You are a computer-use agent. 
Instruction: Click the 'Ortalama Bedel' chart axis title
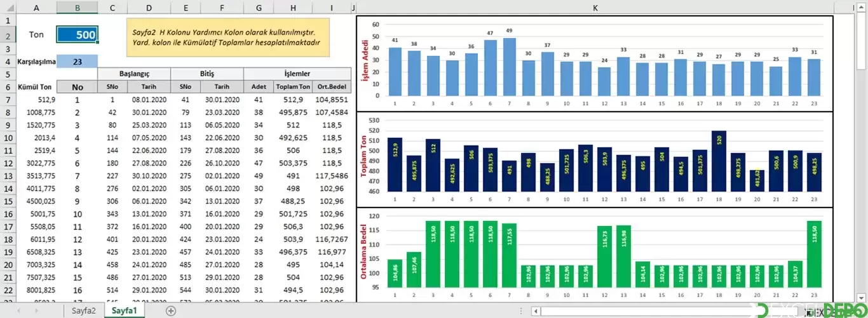coord(365,253)
